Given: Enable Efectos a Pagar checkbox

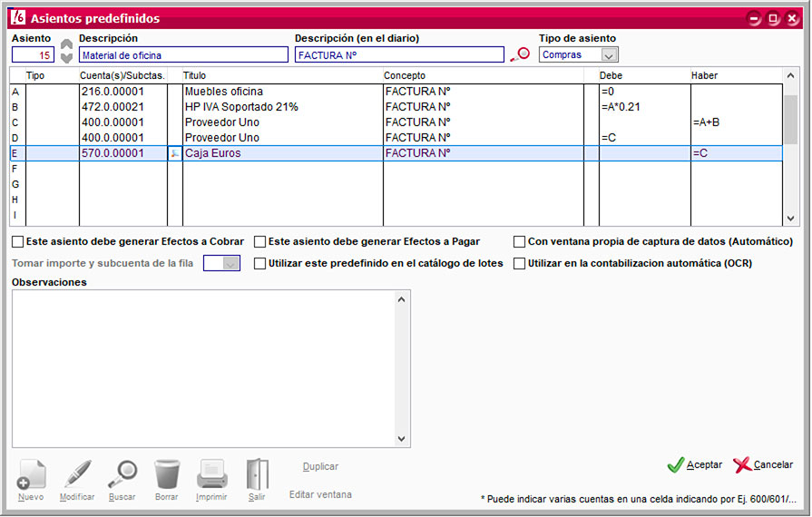Looking at the screenshot, I should point(260,241).
